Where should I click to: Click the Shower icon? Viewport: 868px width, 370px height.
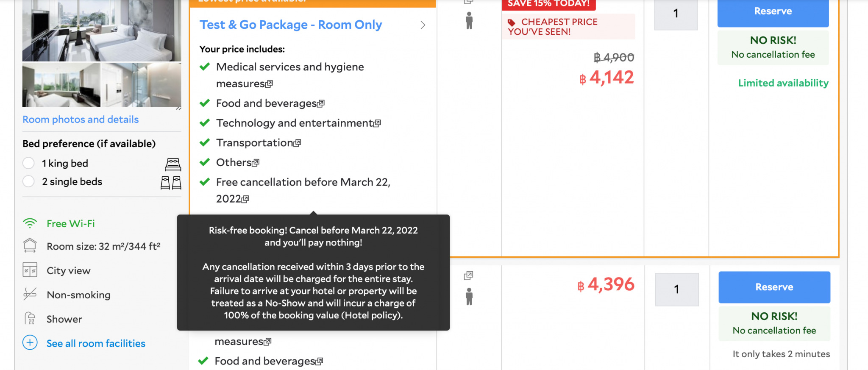tap(30, 318)
